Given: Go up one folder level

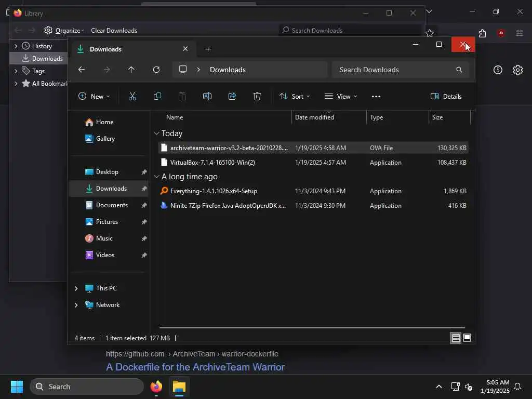Looking at the screenshot, I should pyautogui.click(x=131, y=70).
